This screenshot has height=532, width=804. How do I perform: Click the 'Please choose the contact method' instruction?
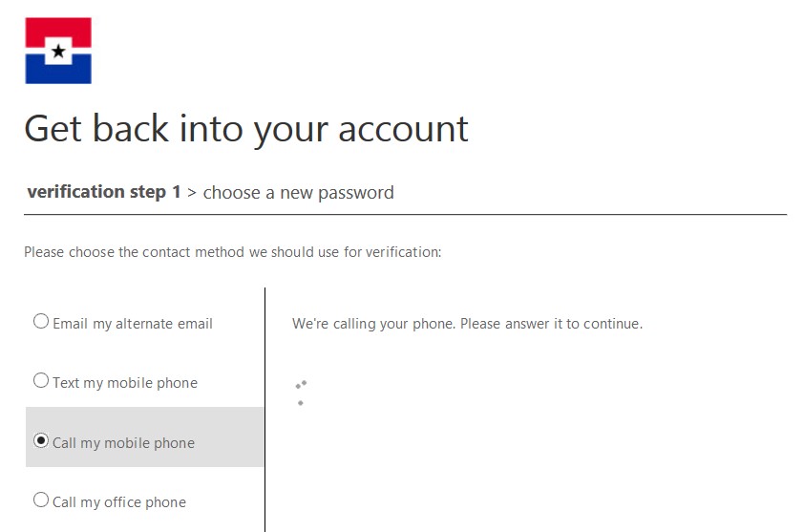point(232,253)
